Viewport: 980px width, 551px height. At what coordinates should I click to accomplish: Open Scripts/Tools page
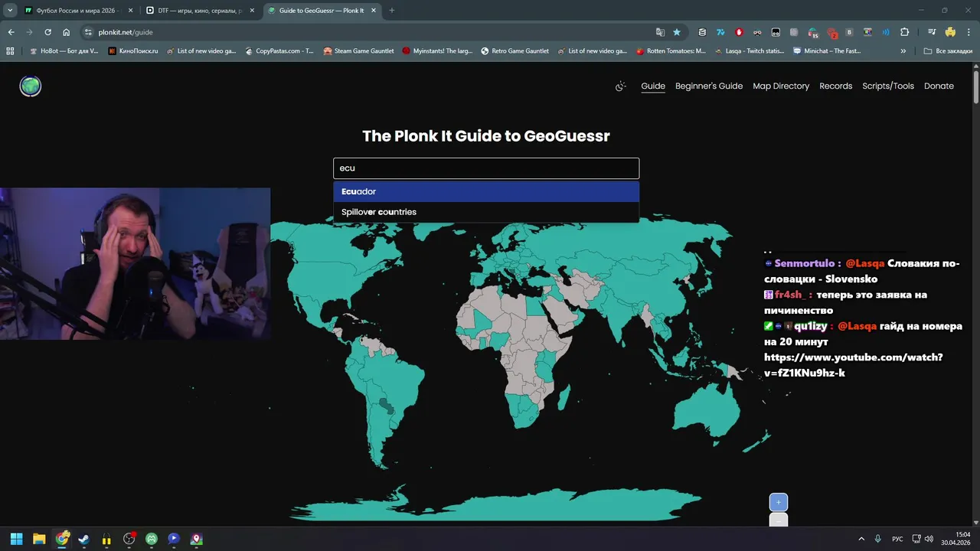pyautogui.click(x=888, y=86)
